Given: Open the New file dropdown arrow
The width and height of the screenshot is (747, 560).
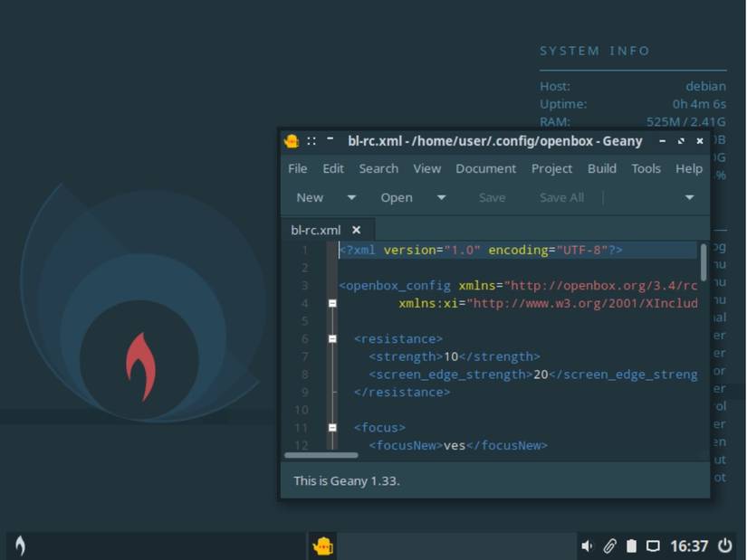Looking at the screenshot, I should pos(351,197).
